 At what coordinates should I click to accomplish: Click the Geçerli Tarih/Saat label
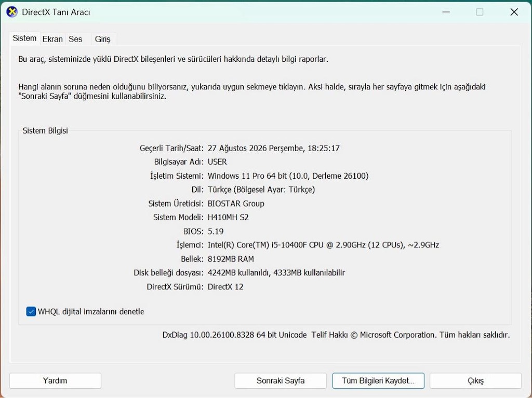click(x=171, y=148)
